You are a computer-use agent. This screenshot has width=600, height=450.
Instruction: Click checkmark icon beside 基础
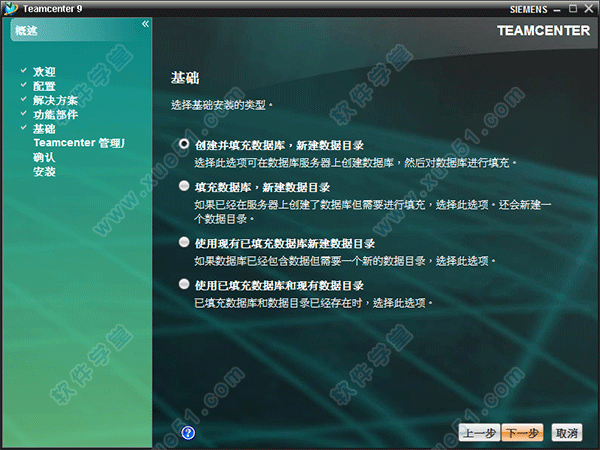24,127
